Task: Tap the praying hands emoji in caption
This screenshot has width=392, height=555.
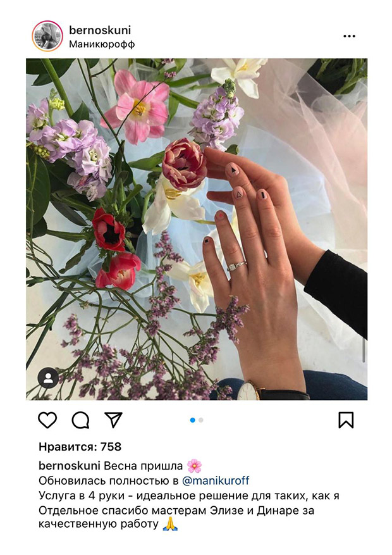Action: click(x=170, y=524)
